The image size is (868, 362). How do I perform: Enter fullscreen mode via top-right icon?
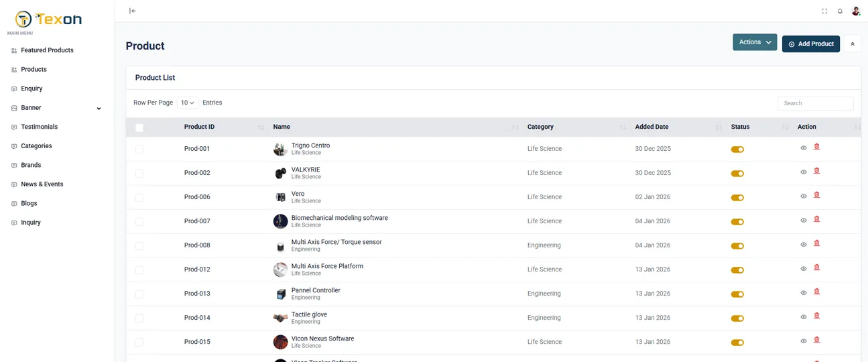824,11
